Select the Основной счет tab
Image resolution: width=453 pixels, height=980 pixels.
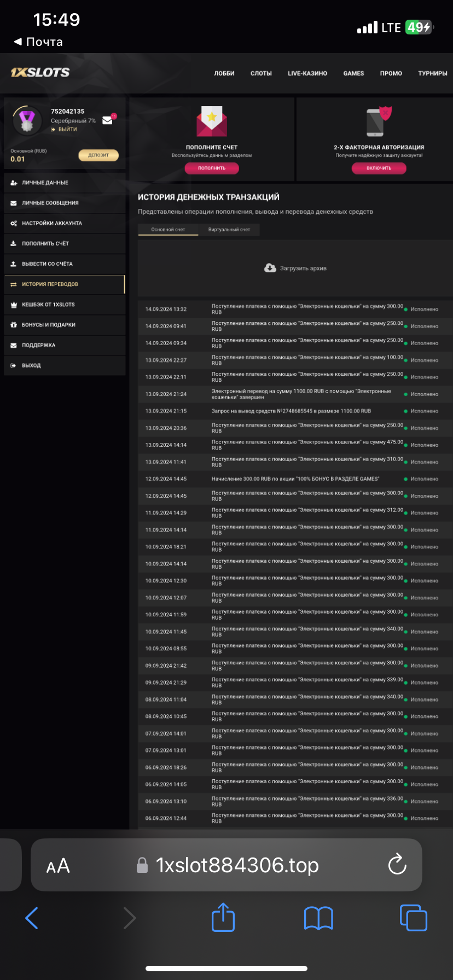(x=168, y=230)
